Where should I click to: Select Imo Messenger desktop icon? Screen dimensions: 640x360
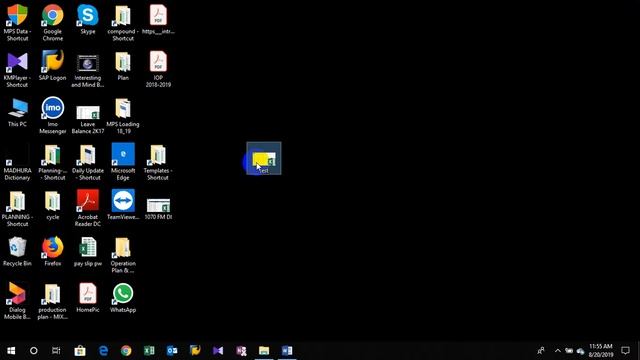53,116
